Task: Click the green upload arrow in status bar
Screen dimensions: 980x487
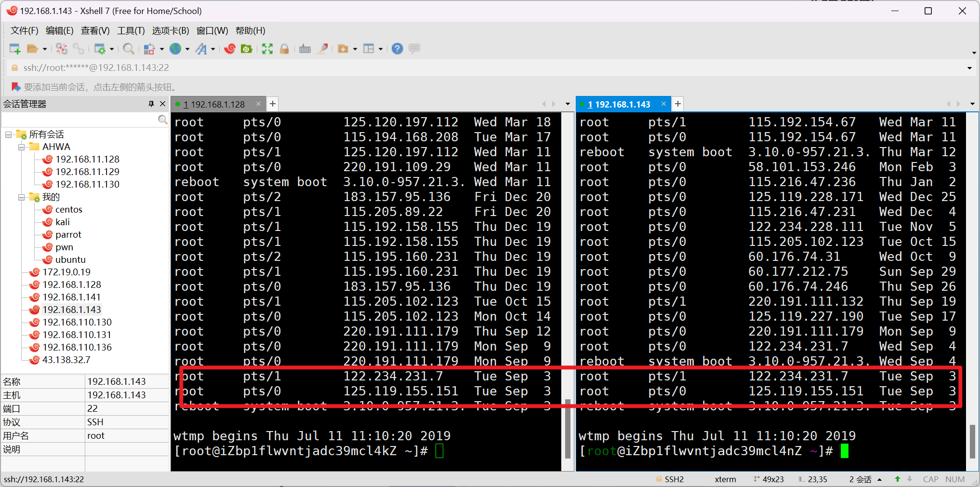Action: pos(898,479)
